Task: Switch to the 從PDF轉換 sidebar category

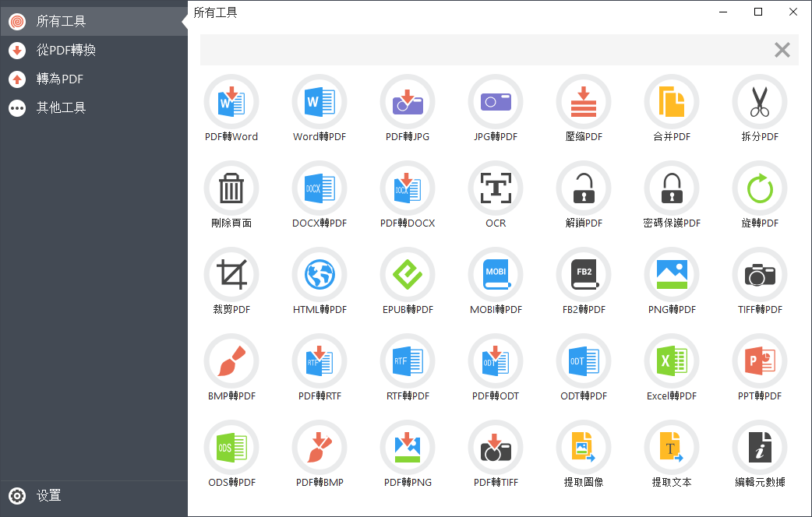Action: 66,51
